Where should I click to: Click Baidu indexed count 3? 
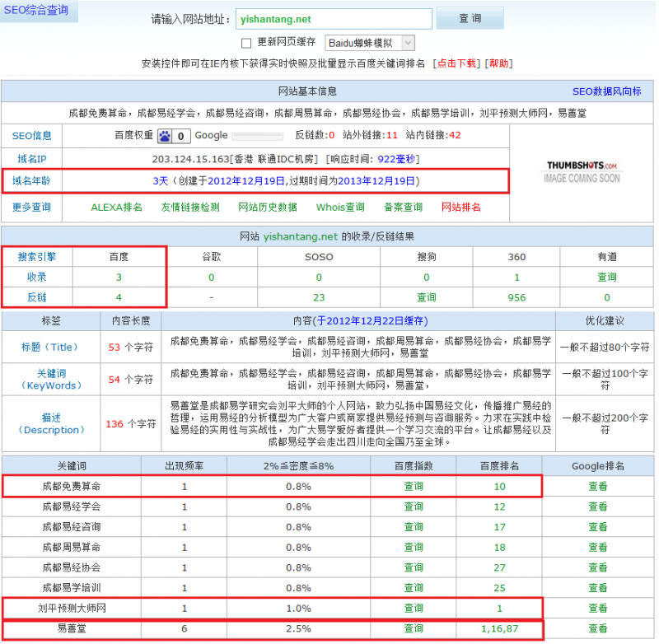coord(119,278)
